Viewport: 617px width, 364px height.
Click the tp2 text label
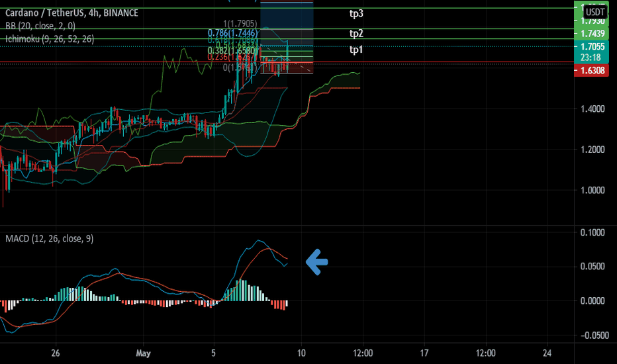click(x=356, y=34)
